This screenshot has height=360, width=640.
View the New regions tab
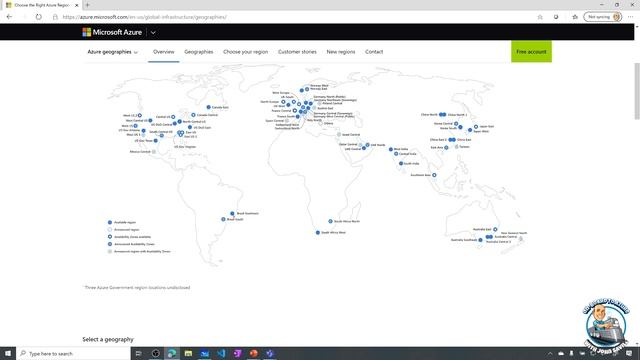pos(341,52)
